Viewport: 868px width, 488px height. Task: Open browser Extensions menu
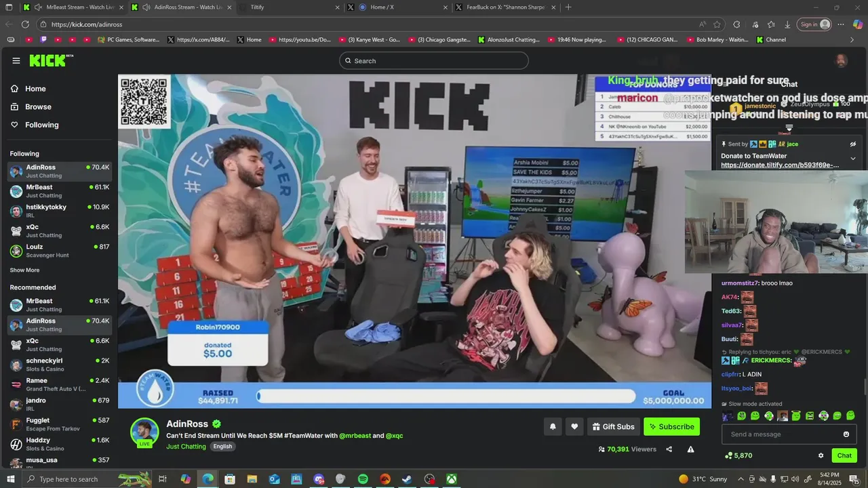[x=737, y=24]
